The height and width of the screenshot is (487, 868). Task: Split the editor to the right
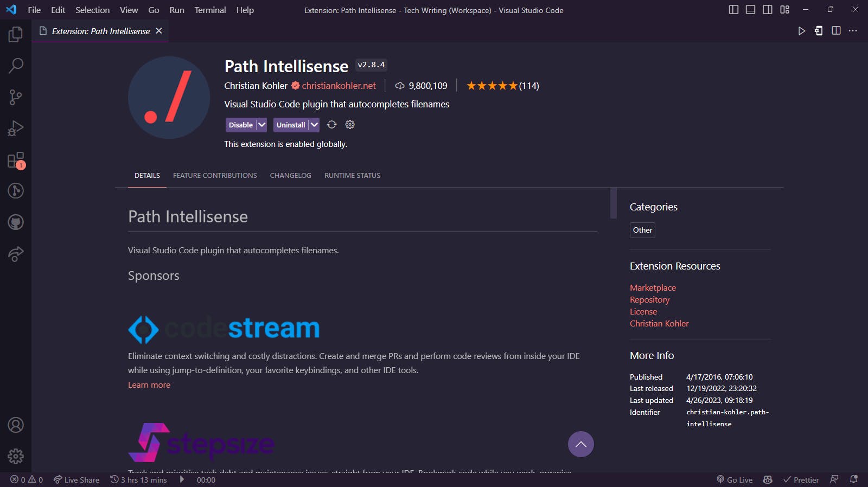836,31
